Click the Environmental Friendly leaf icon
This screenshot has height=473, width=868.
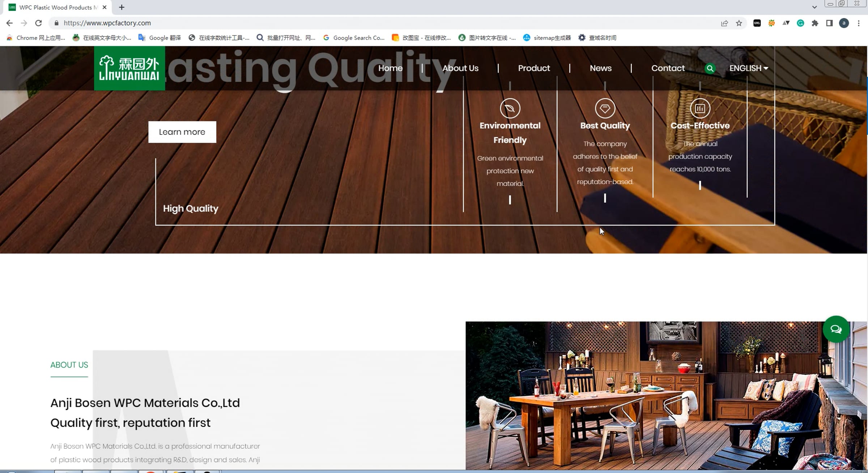[510, 108]
